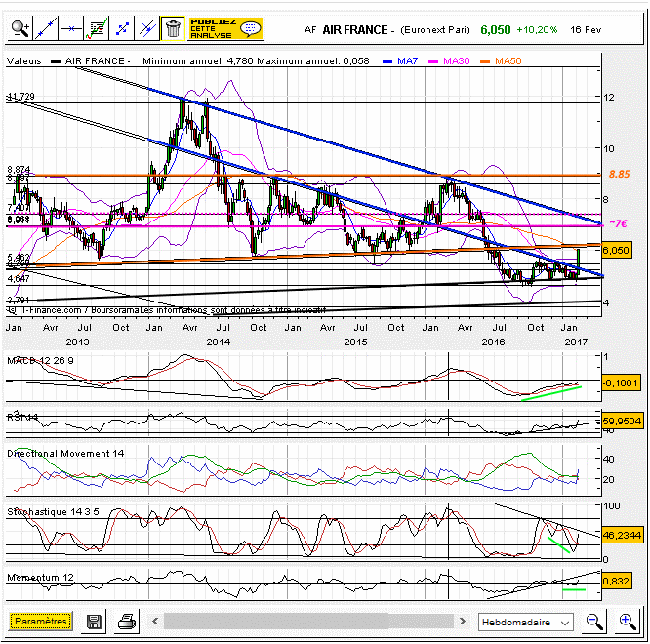Click the 2016 year label on time axis
This screenshot has width=650, height=644.
[493, 342]
